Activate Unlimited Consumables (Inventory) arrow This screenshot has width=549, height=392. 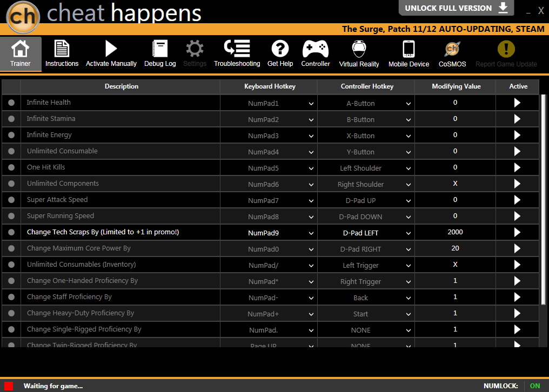[x=517, y=265]
